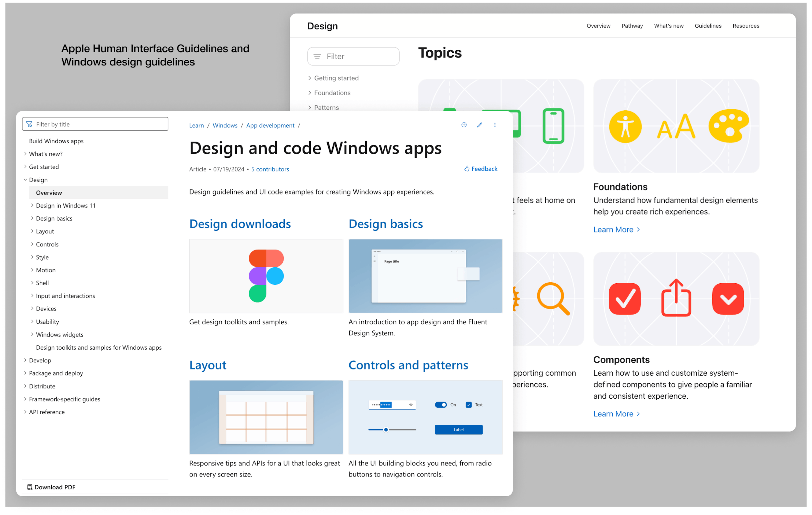The image size is (812, 515).
Task: Click the thumbs-up Feedback icon
Action: click(467, 169)
